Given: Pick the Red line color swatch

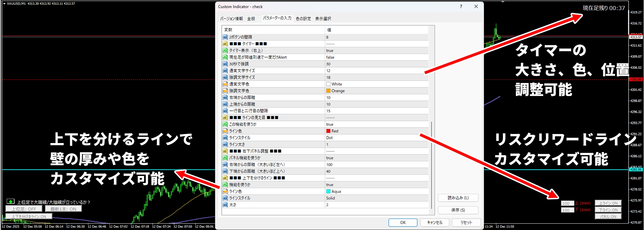Looking at the screenshot, I should tap(328, 131).
